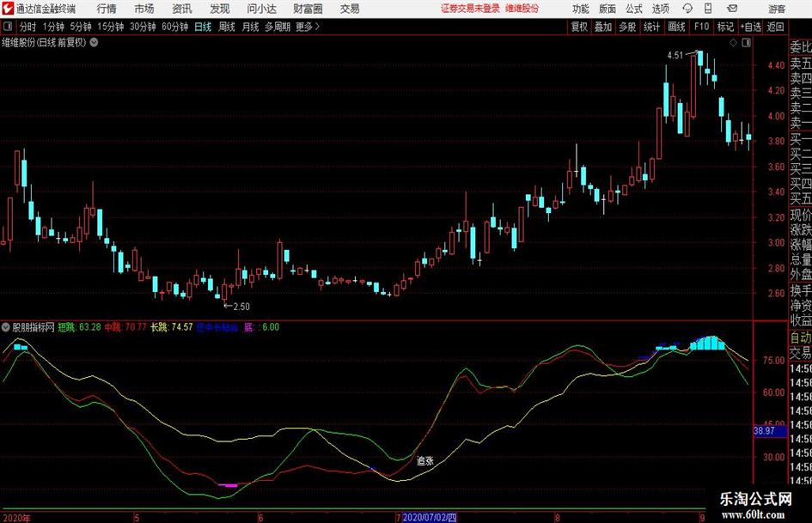Viewport: 812px width, 523px height.
Task: Open F10 company info
Action: (x=701, y=27)
